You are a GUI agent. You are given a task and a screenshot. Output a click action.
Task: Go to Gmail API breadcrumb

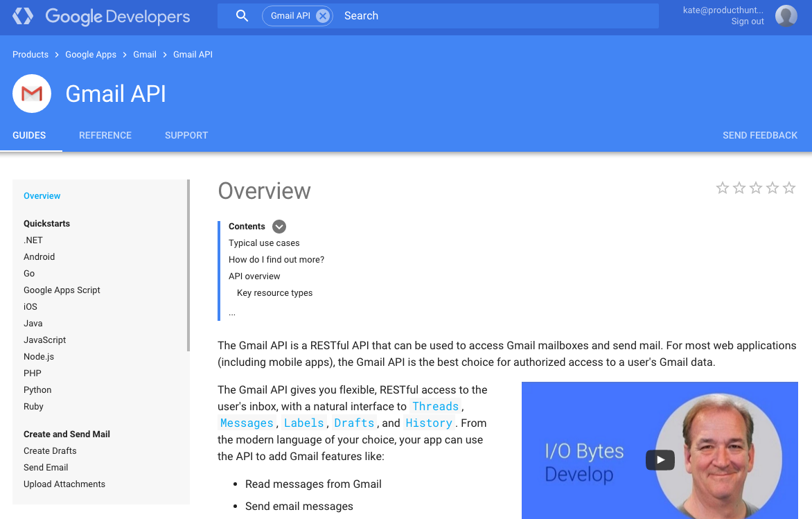point(193,54)
